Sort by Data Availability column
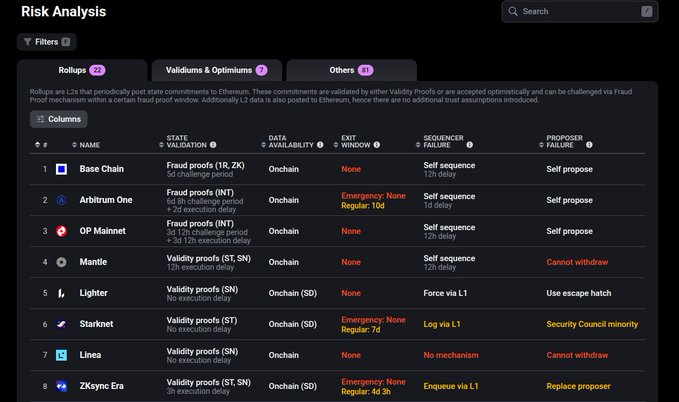This screenshot has width=679, height=402. click(288, 141)
